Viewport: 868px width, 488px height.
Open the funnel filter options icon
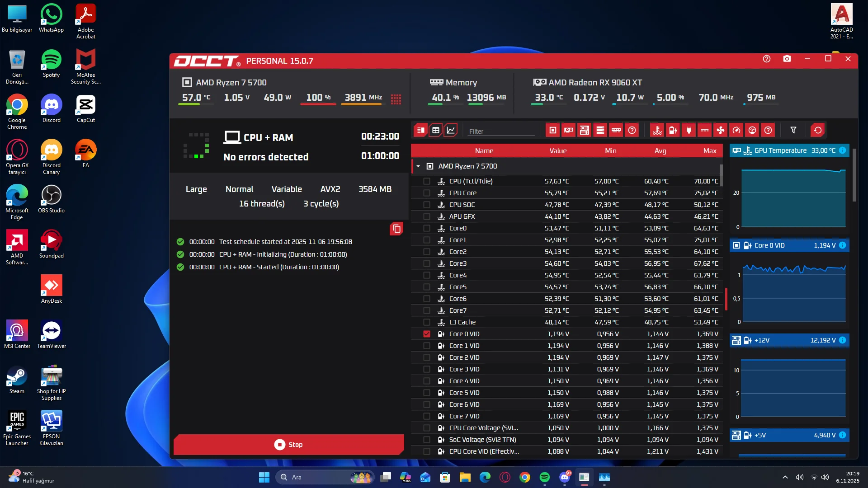[793, 130]
